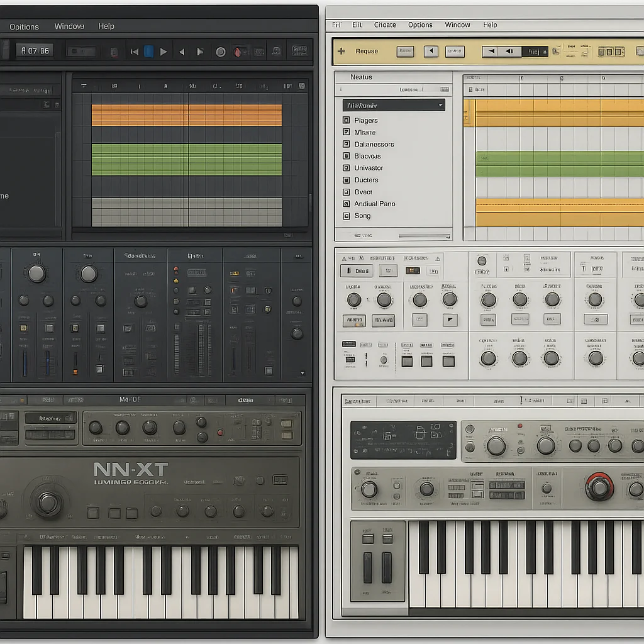Select the gray clip in the dark sequencer
Screen dimensions: 644x644
(187, 213)
